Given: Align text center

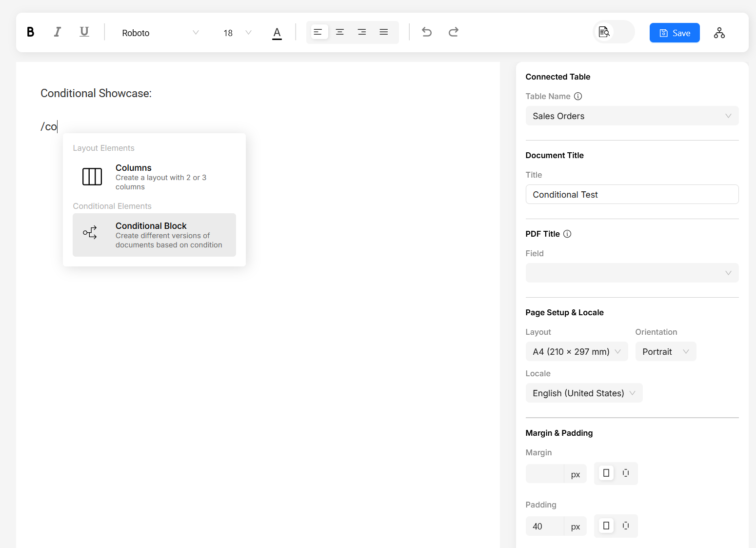Looking at the screenshot, I should click(x=340, y=32).
